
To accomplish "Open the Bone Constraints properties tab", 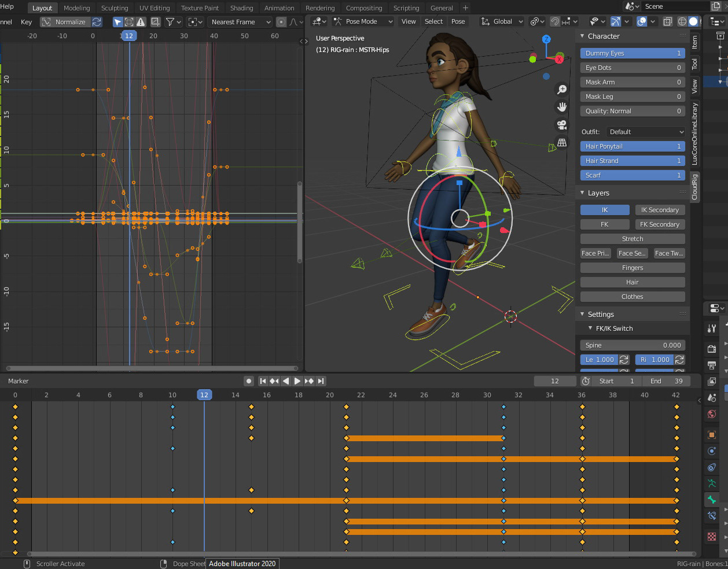I will coord(712,515).
